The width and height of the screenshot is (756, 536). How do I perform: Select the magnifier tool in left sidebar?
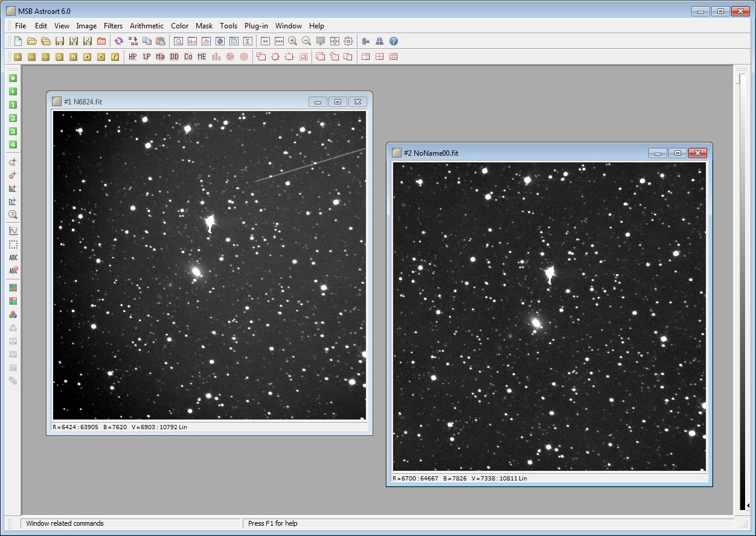pyautogui.click(x=13, y=214)
